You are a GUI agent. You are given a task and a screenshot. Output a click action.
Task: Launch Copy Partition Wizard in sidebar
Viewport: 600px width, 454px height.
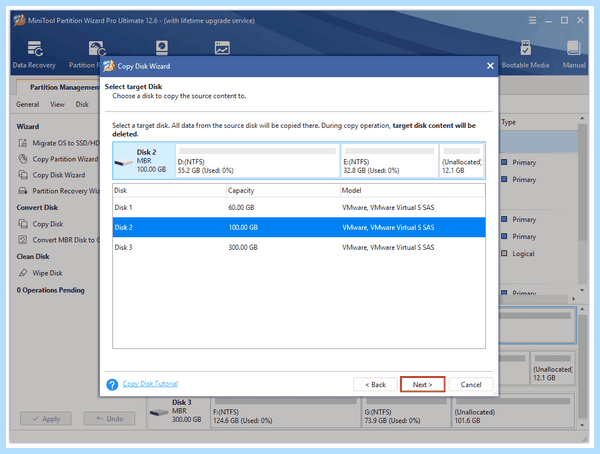(x=58, y=159)
